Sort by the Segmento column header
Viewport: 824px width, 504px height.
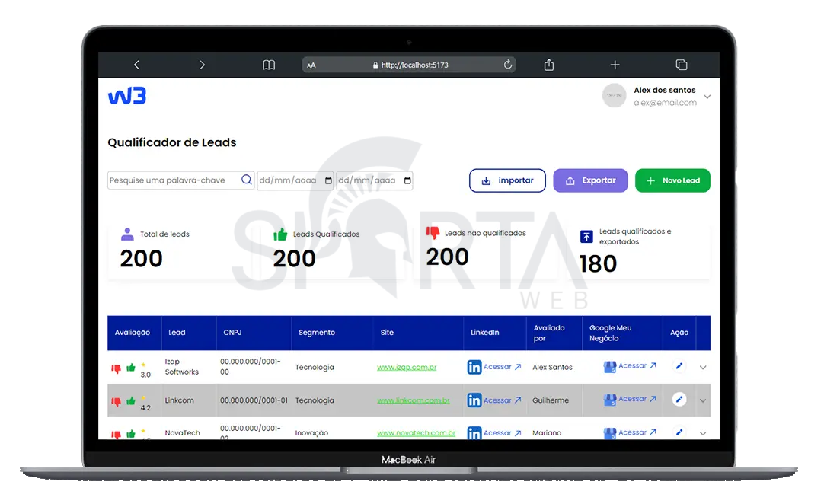316,333
